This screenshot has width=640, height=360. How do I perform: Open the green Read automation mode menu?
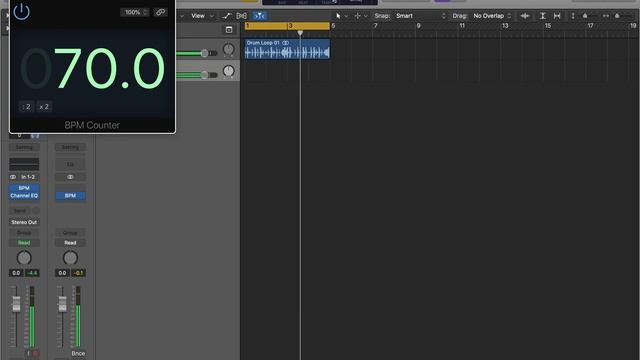pyautogui.click(x=24, y=243)
